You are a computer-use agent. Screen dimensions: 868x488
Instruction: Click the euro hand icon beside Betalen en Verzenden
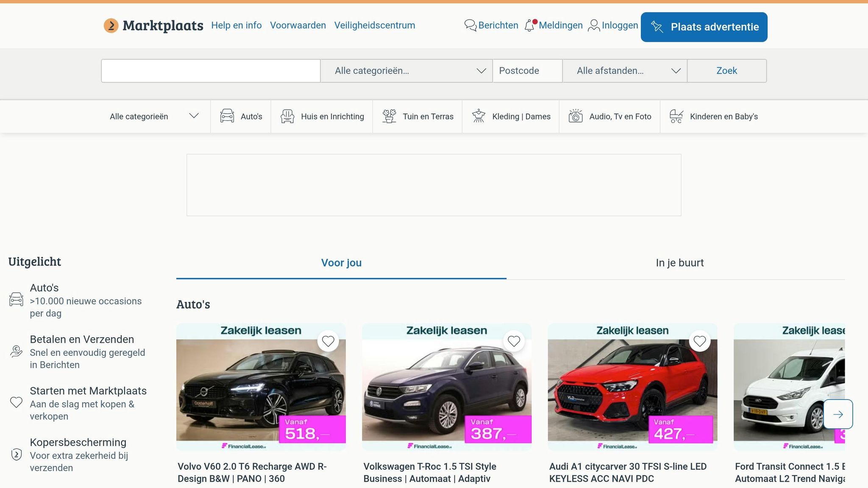16,351
